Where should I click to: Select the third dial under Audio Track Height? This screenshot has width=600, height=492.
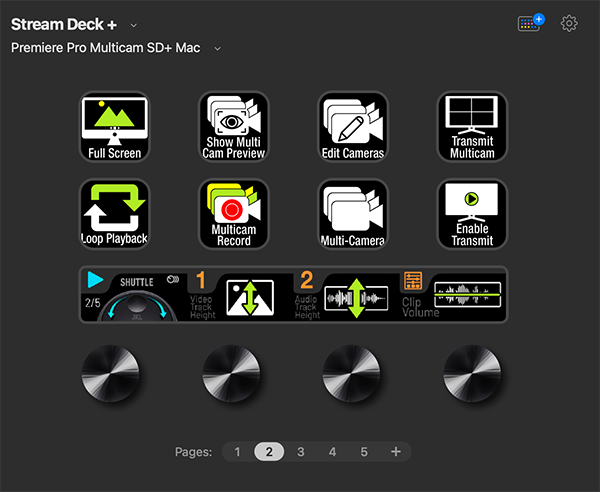pyautogui.click(x=351, y=374)
